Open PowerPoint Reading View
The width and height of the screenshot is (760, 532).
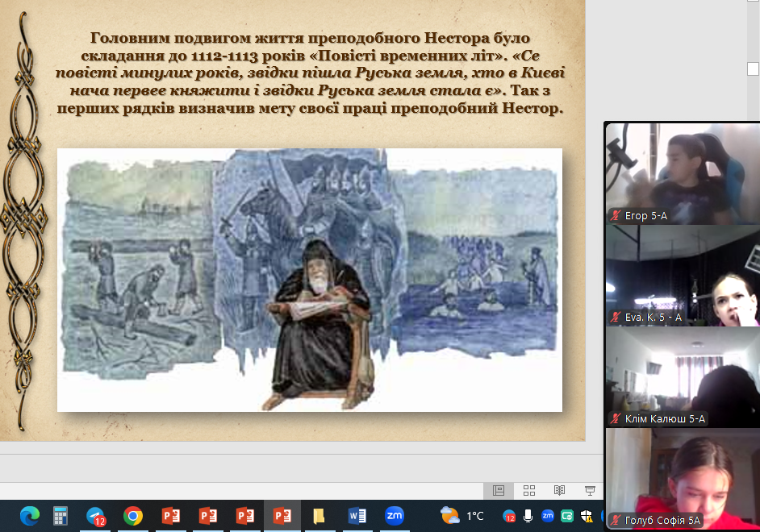(559, 490)
